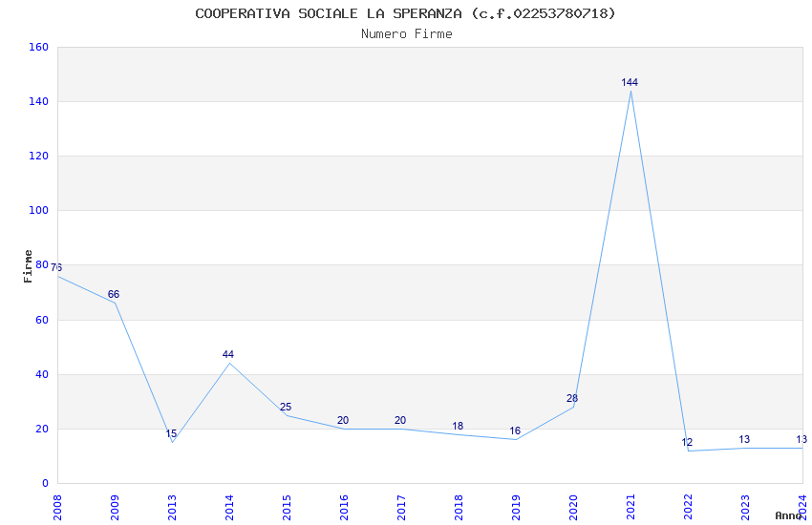
Task: Select the 15 data label for 2013
Action: (x=171, y=433)
